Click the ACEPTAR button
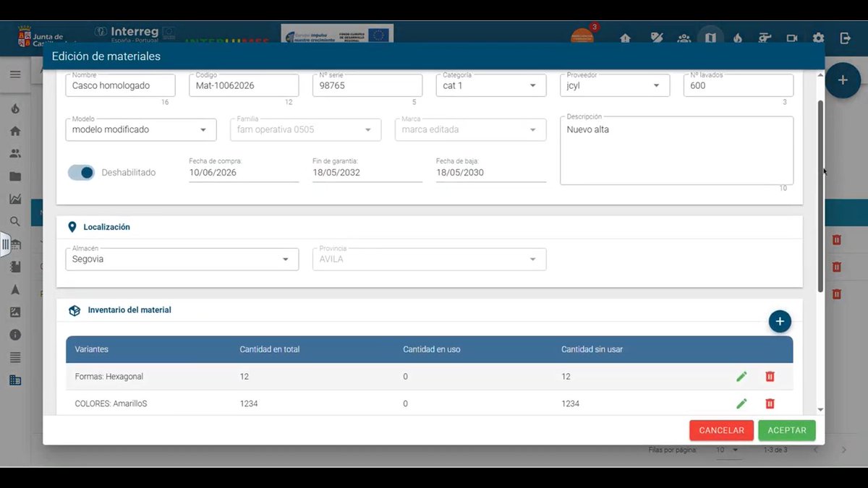The width and height of the screenshot is (868, 488). [787, 430]
